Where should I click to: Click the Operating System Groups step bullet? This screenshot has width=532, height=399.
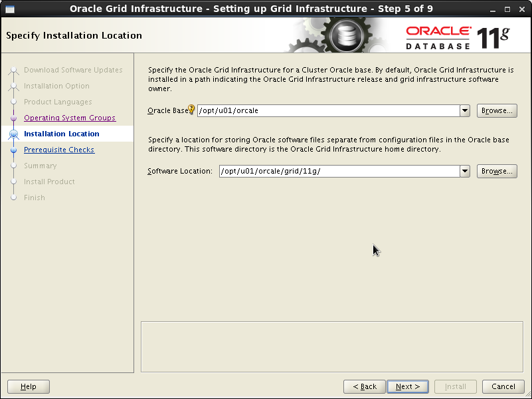(x=13, y=118)
